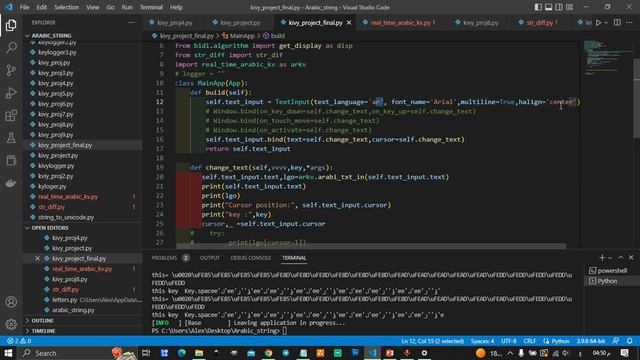640x360 pixels.
Task: Open string_to_unicode.py in the explorer
Action: point(66,217)
